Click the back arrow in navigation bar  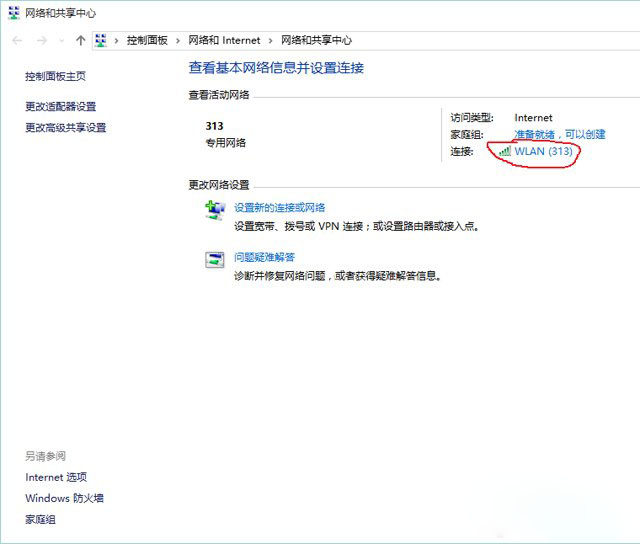(x=17, y=40)
